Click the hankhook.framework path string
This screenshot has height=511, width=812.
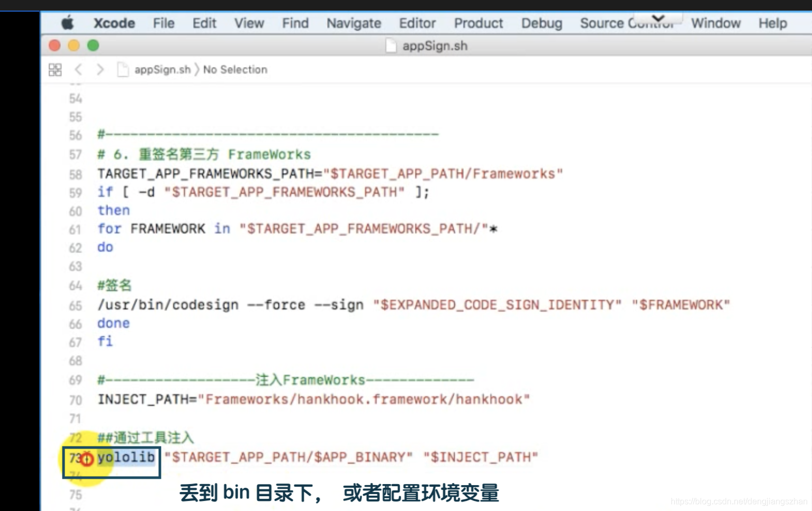click(364, 399)
